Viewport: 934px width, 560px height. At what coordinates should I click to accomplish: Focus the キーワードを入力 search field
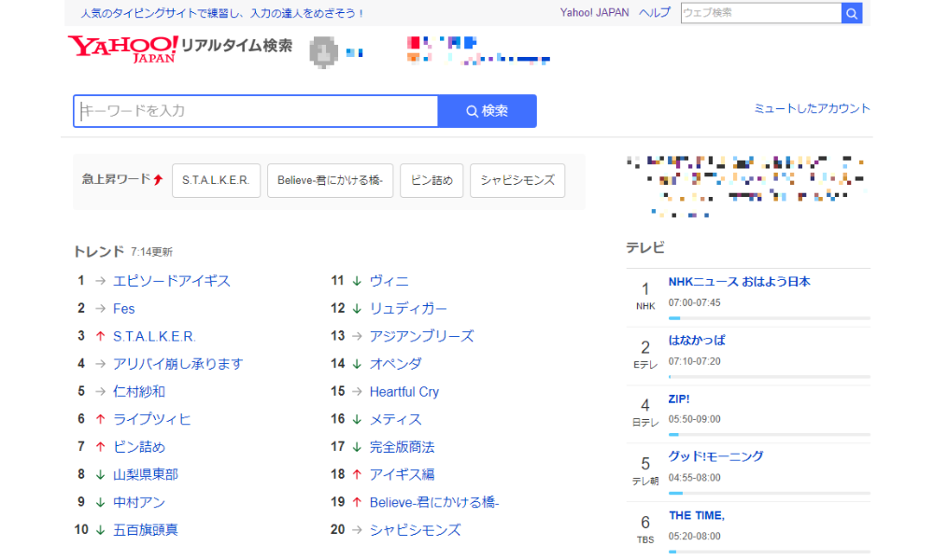(256, 111)
